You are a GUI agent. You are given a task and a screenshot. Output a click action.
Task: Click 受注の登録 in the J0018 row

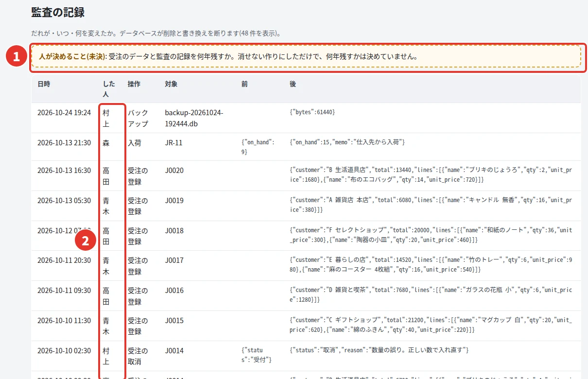coord(138,236)
